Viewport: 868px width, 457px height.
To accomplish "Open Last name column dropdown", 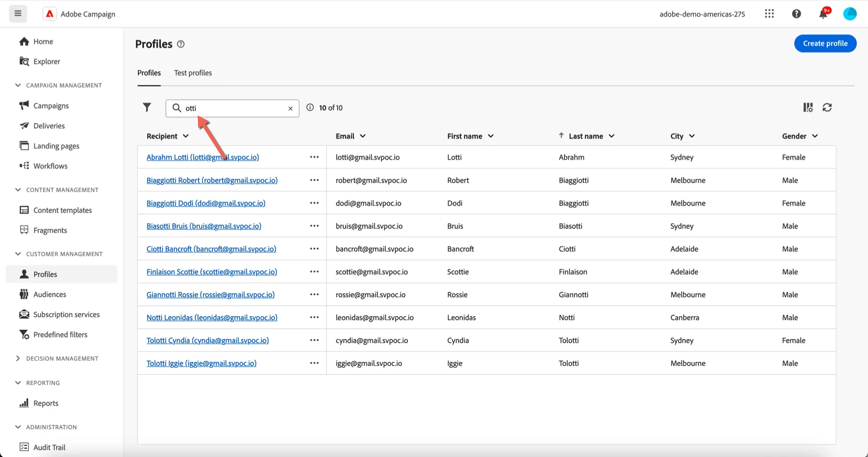I will pyautogui.click(x=611, y=136).
